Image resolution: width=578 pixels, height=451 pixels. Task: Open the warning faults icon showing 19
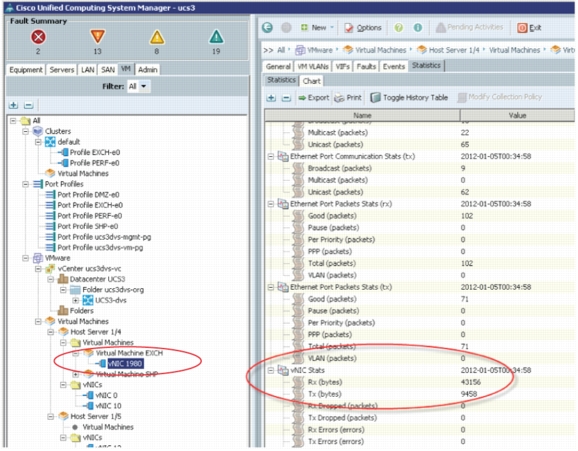click(216, 37)
